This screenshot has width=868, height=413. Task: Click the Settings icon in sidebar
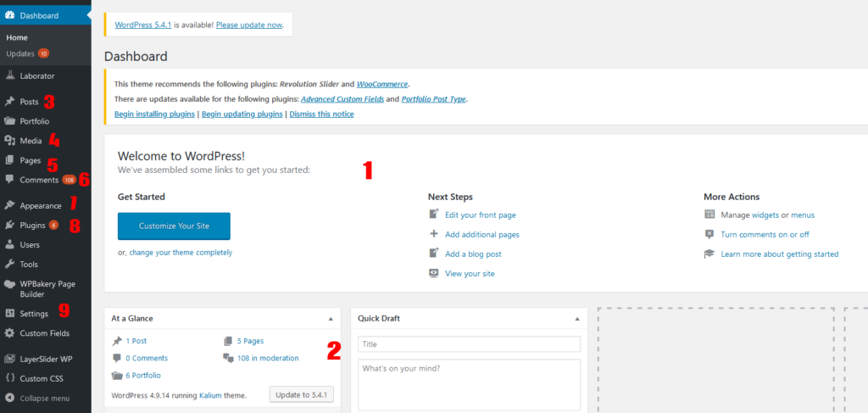[8, 313]
